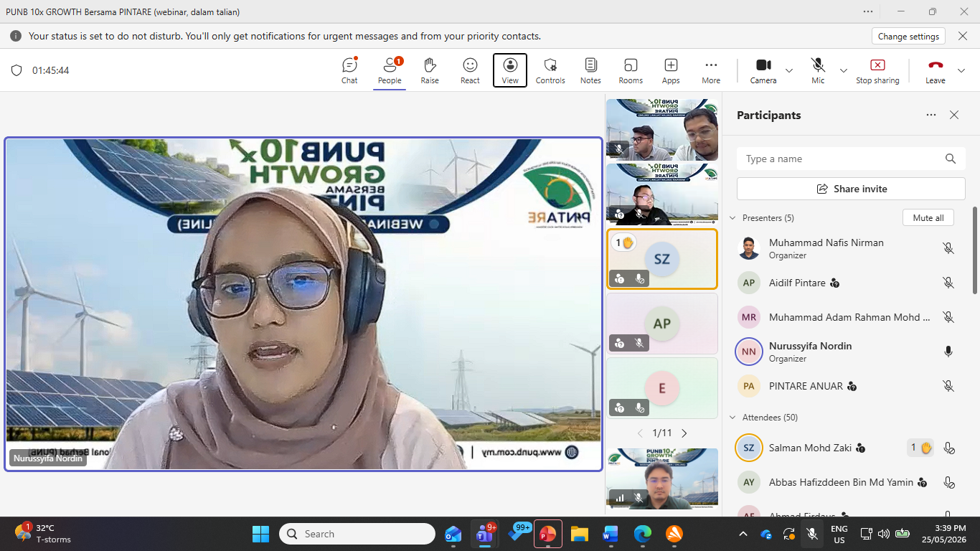This screenshot has width=980, height=551.
Task: Raise your hand in the meeting
Action: tap(430, 70)
